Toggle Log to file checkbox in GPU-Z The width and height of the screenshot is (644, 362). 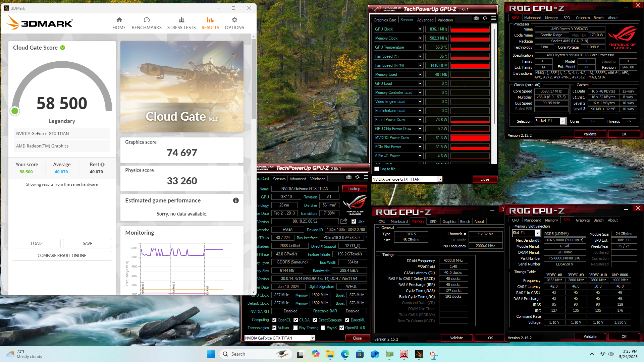coord(377,169)
